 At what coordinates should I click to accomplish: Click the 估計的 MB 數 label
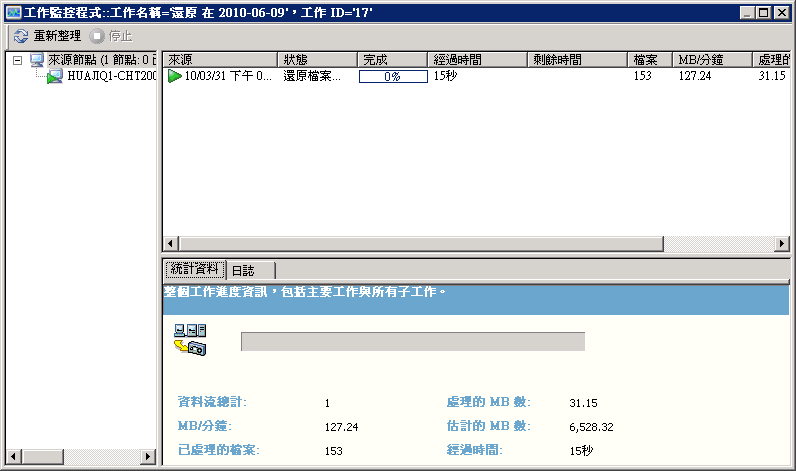[x=488, y=426]
